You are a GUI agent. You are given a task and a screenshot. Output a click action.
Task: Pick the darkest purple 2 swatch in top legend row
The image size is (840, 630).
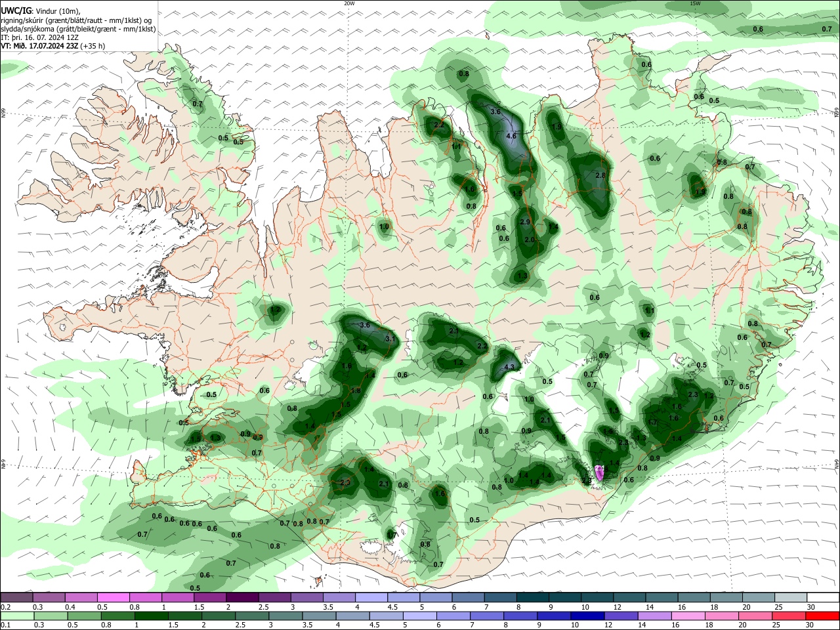point(241,598)
